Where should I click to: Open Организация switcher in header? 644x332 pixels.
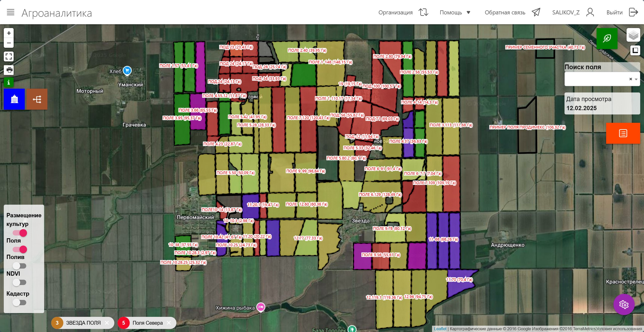point(403,12)
